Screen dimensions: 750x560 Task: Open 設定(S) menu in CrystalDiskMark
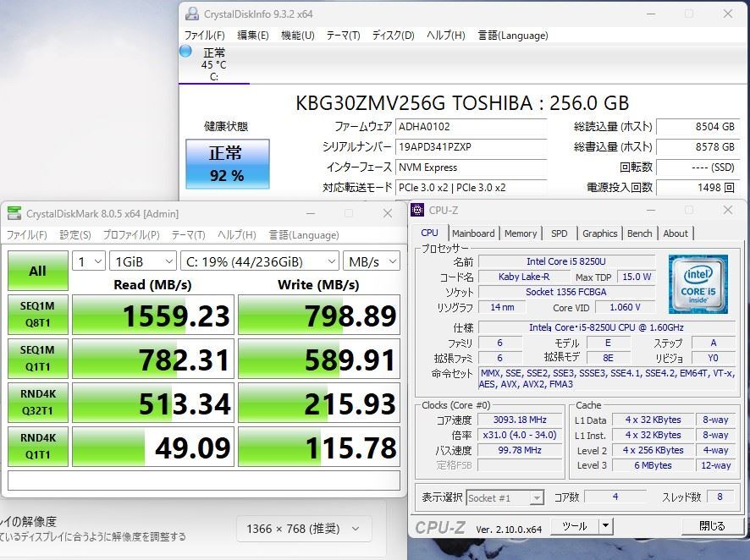tap(75, 235)
